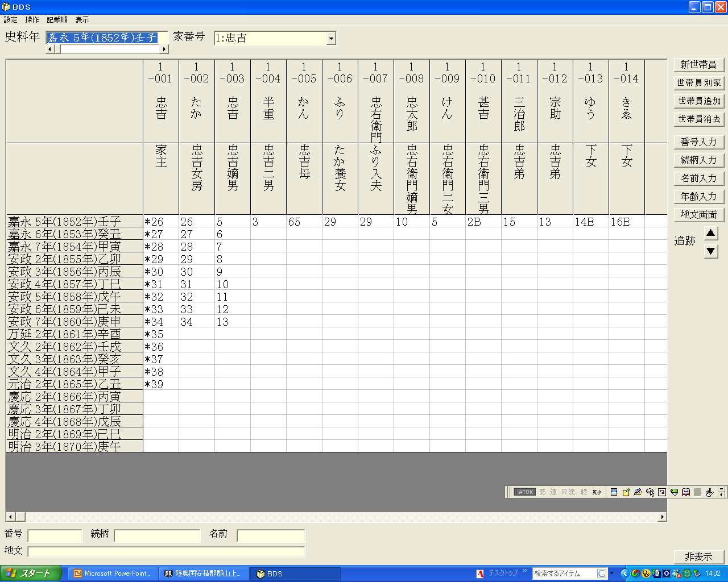
Task: Click the 非表示 button
Action: click(x=698, y=557)
